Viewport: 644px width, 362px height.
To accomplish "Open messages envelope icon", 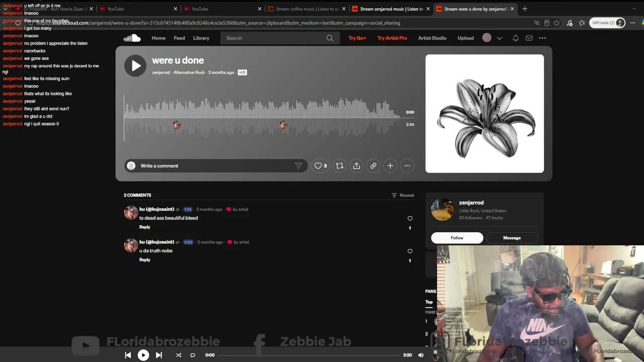I will click(529, 38).
